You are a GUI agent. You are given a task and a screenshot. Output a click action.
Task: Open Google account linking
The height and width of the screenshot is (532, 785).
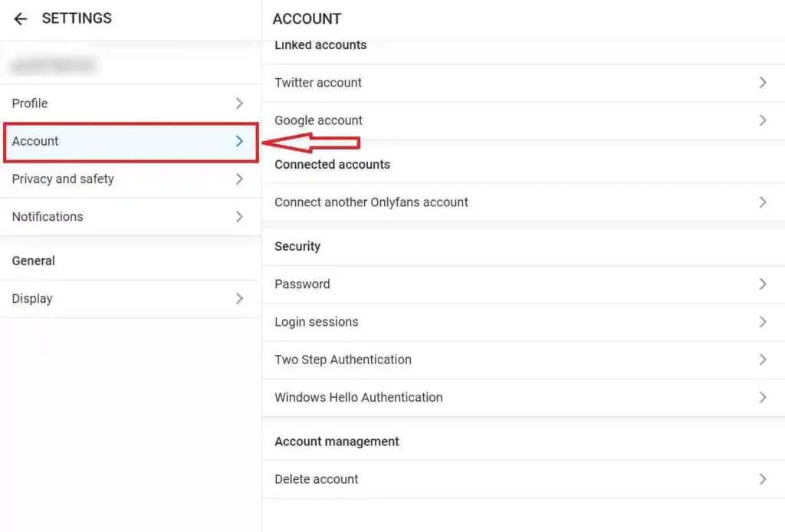[x=523, y=120]
